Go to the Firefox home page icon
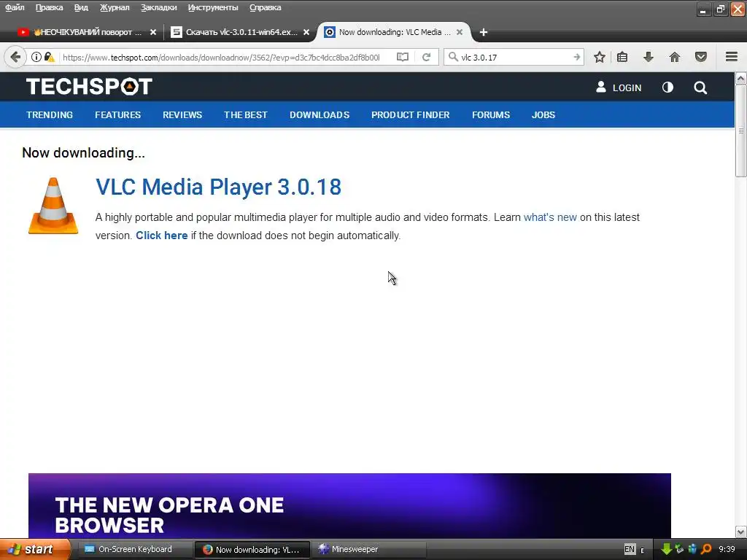 coord(675,57)
